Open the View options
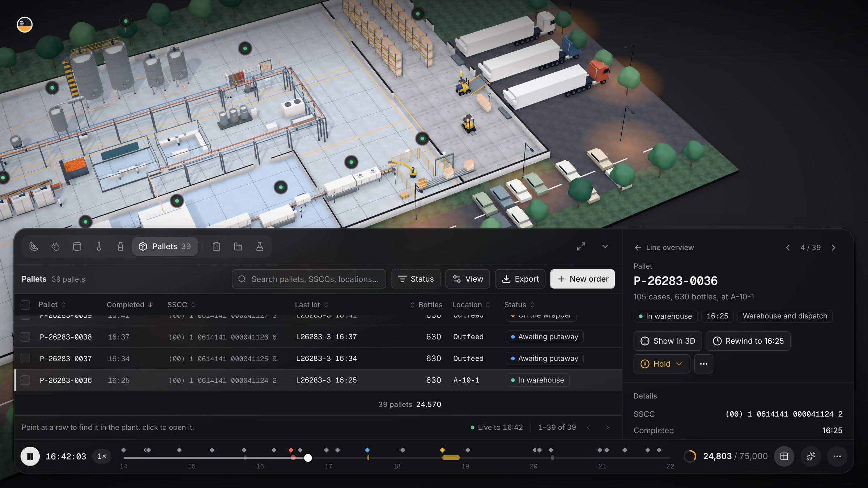868x488 pixels. [468, 279]
